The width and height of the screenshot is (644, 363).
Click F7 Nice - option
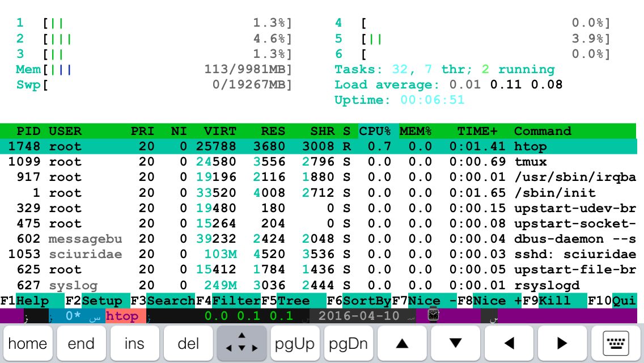(x=425, y=301)
